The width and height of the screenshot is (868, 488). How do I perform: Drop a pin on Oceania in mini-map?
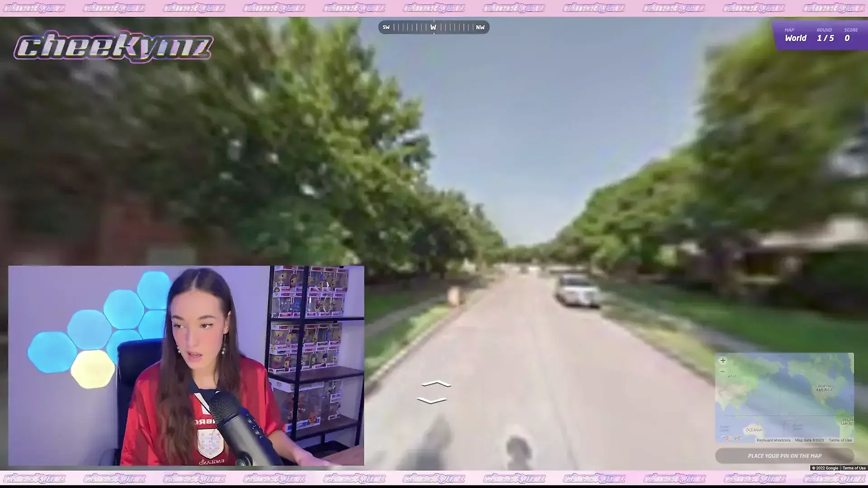point(754,430)
